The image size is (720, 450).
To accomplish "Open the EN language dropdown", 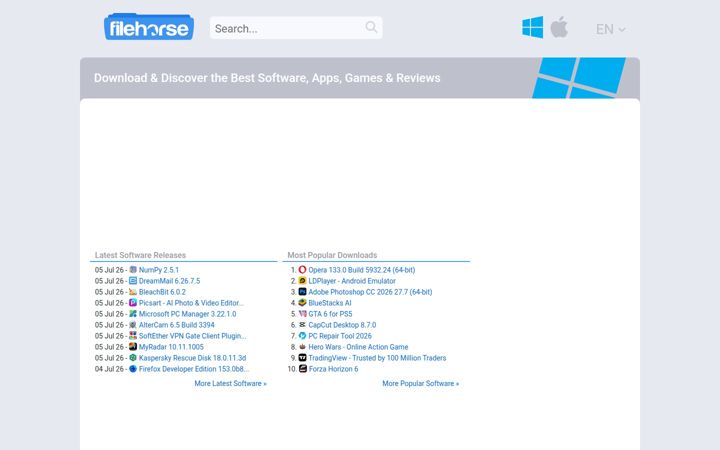I will point(610,29).
